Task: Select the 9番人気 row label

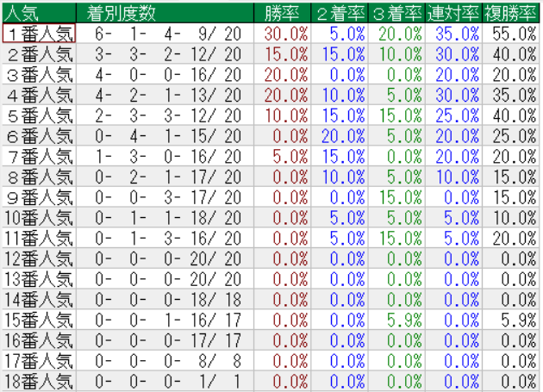Action: 39,196
